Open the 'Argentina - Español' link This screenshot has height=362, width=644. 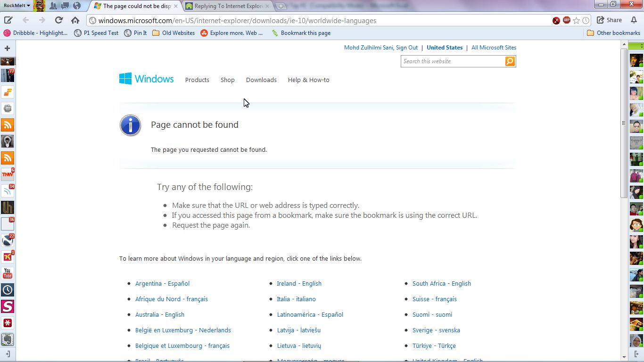[x=162, y=284]
